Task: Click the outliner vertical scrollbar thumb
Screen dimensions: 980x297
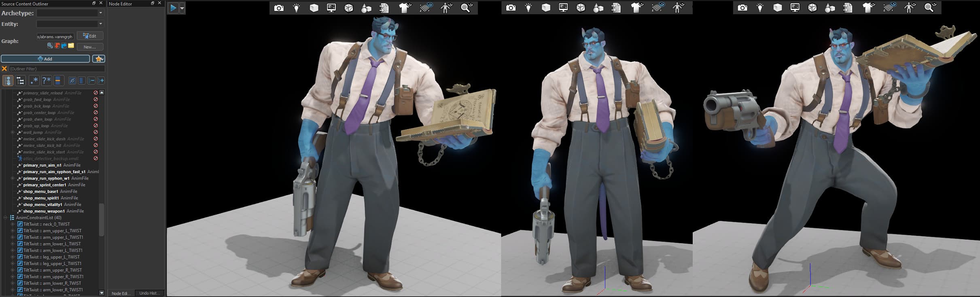Action: [102, 220]
